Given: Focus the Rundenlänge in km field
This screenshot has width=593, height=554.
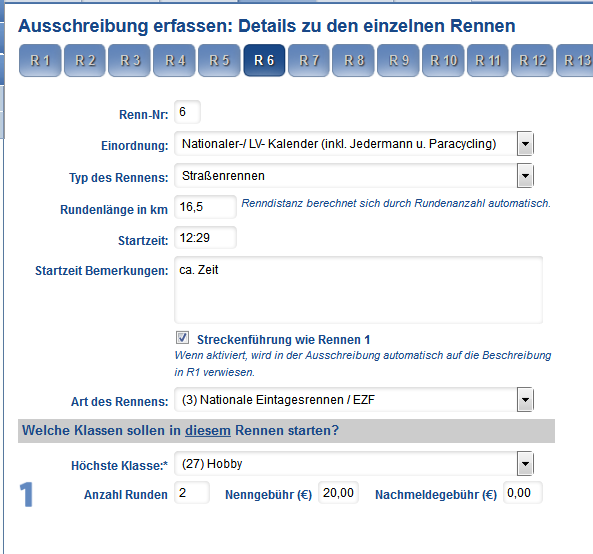Looking at the screenshot, I should [x=205, y=207].
